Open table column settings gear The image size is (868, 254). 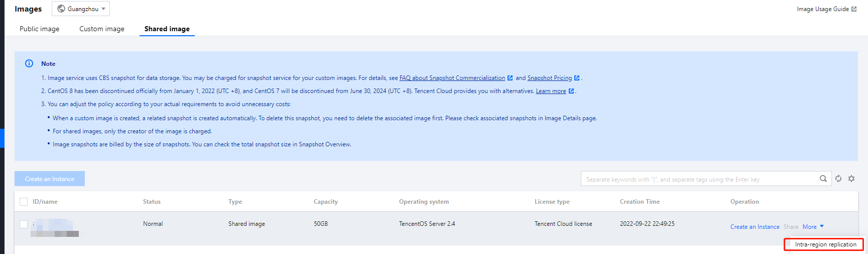(x=851, y=179)
